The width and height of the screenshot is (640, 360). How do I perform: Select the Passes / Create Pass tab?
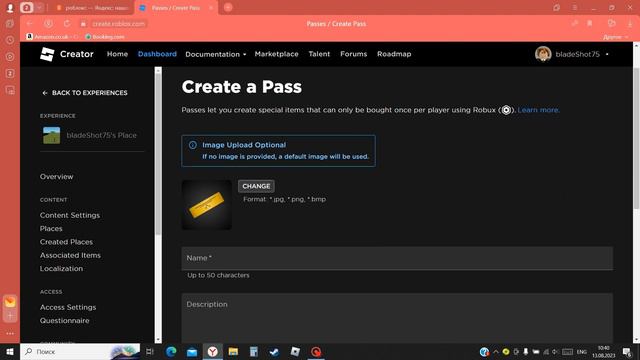coord(175,8)
